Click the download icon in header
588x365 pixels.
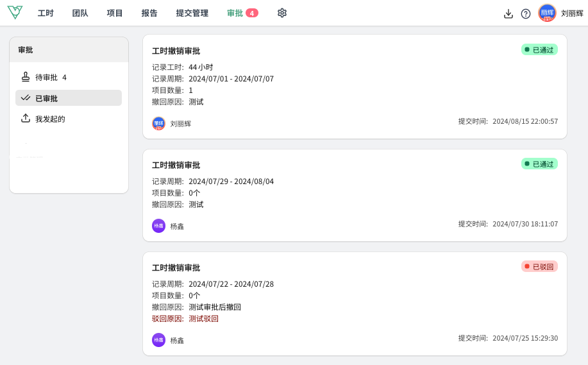pos(508,14)
